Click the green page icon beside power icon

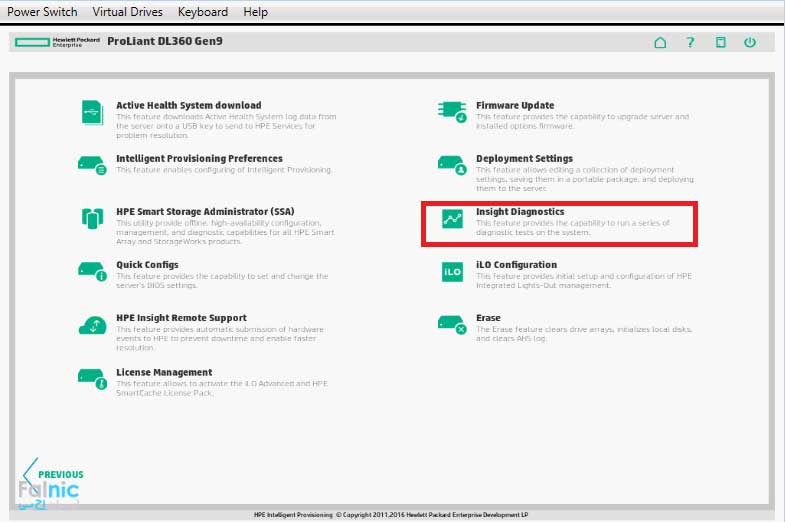coord(720,43)
